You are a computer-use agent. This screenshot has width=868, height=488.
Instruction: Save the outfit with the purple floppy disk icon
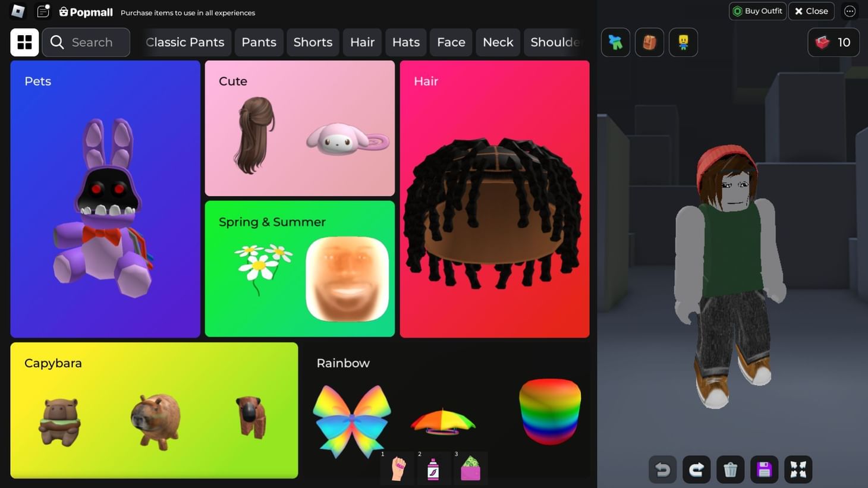point(764,469)
